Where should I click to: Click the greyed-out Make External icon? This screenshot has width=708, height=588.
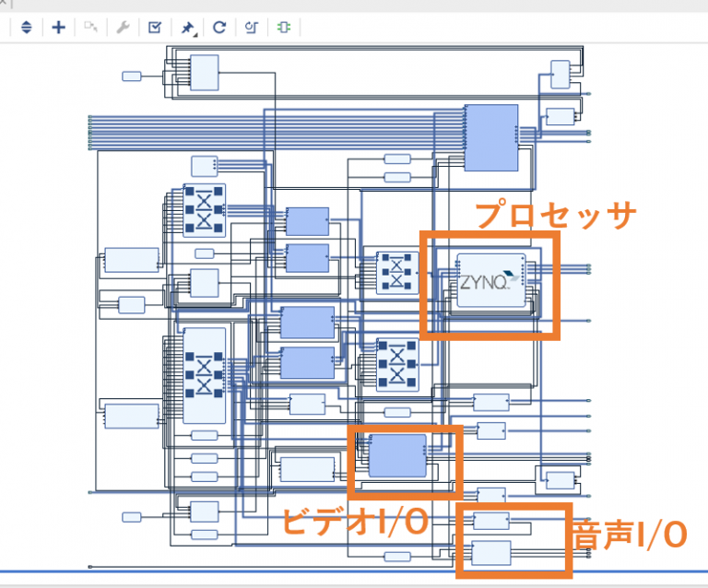coord(90,27)
